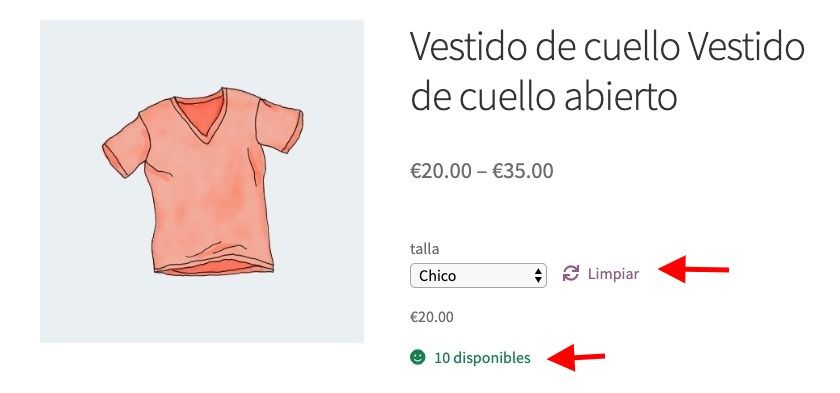Click the refresh icon beside Limpiar
Image resolution: width=840 pixels, height=393 pixels.
pos(571,274)
